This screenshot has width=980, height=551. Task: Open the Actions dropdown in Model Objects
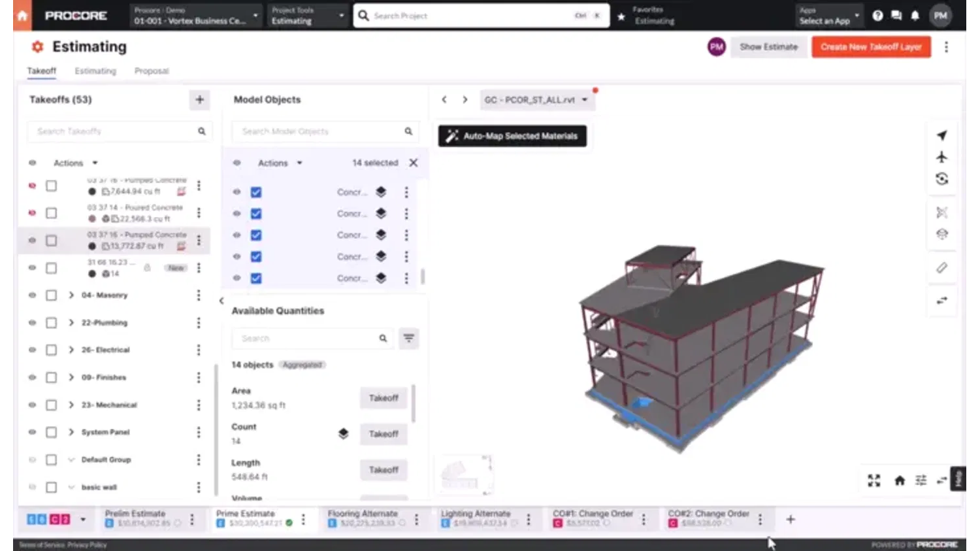(280, 163)
